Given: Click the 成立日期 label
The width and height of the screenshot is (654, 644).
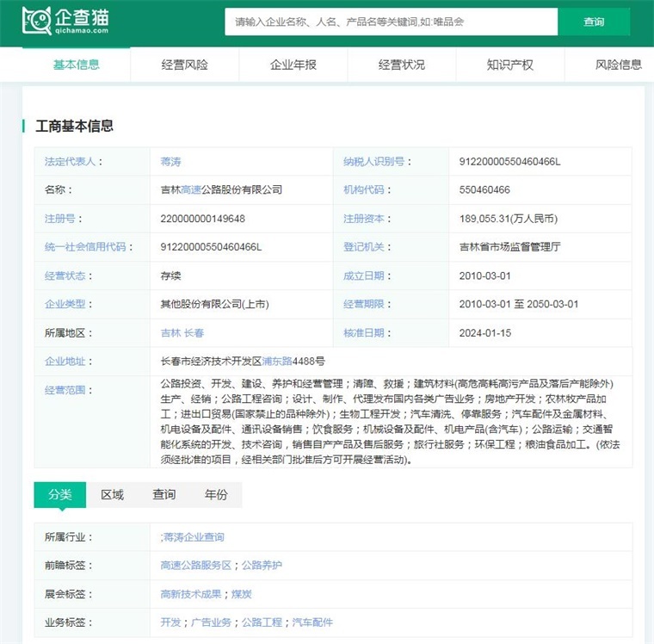Looking at the screenshot, I should pos(364,276).
